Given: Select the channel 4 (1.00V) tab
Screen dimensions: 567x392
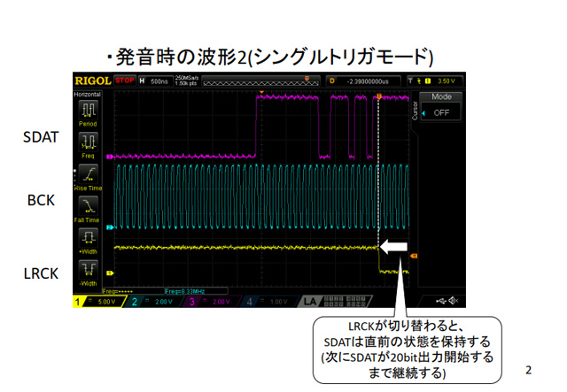Looking at the screenshot, I should (268, 302).
